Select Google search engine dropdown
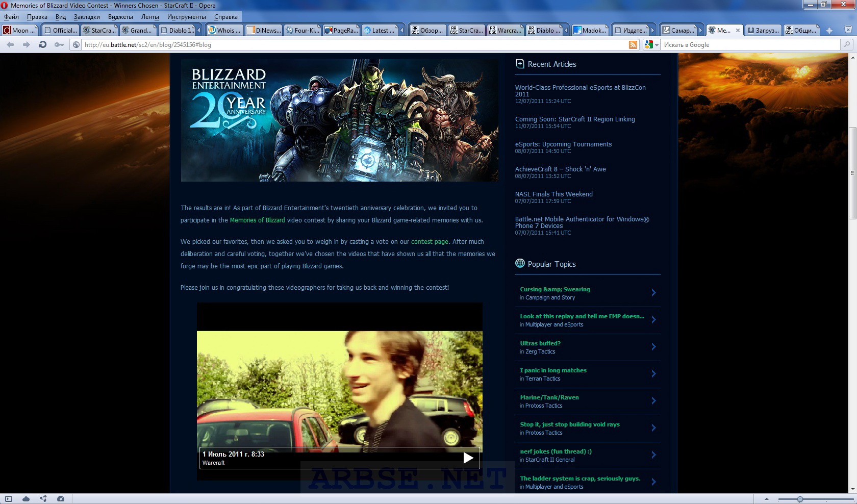 click(x=651, y=45)
